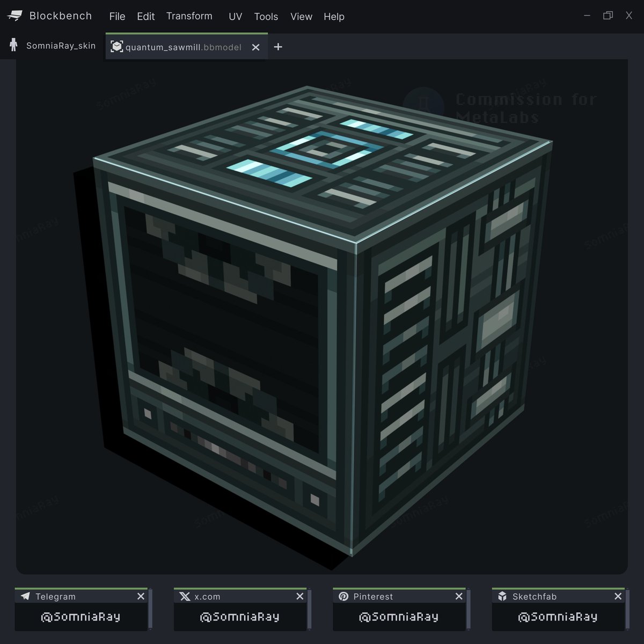Open the Tools menu

pyautogui.click(x=266, y=17)
